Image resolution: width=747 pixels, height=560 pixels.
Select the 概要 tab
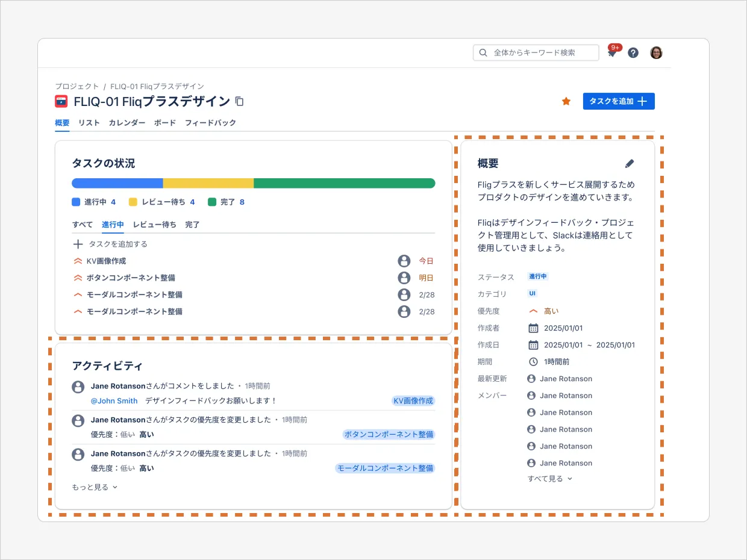tap(62, 122)
